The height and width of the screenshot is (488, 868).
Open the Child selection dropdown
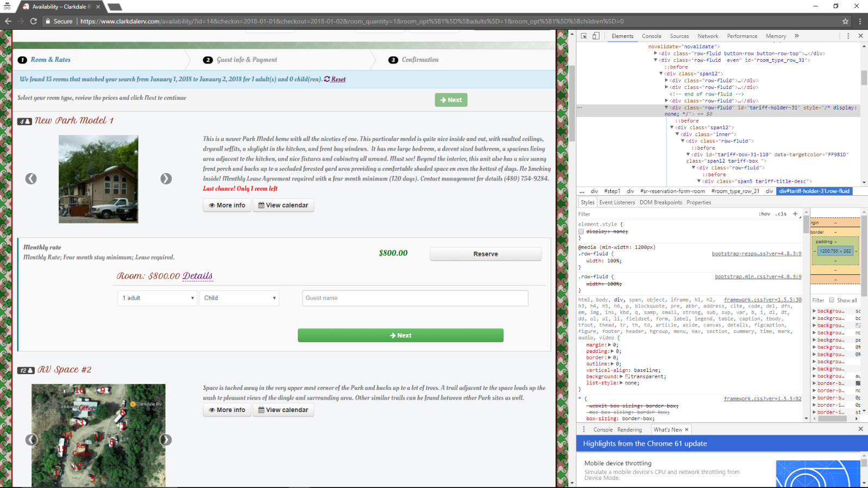coord(240,298)
